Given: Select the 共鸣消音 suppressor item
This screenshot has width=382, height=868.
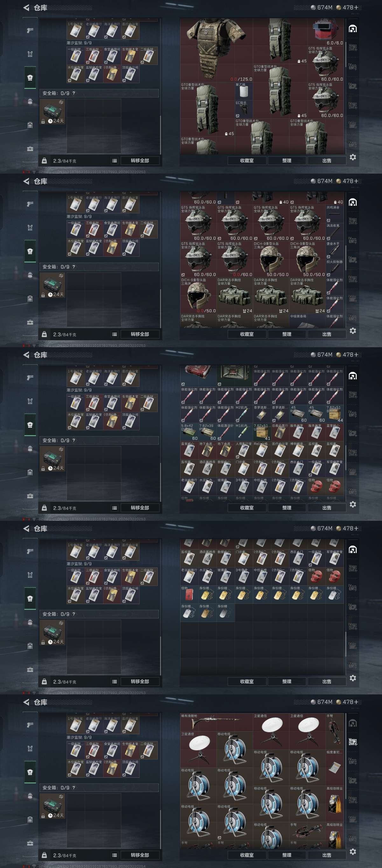Looking at the screenshot, I should (335, 214).
